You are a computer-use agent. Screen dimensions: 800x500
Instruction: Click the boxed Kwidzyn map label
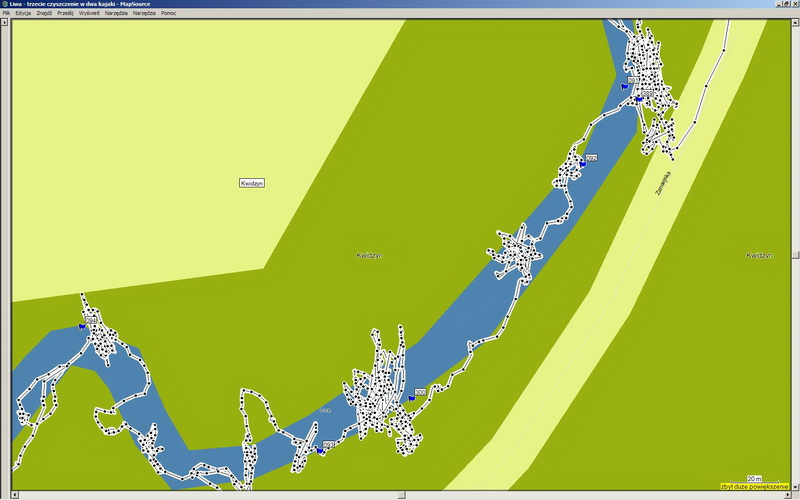(x=252, y=183)
